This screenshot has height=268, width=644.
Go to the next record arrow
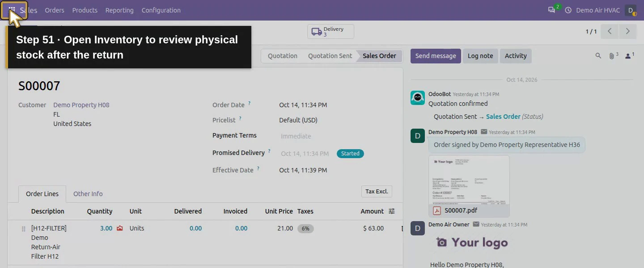coord(628,31)
